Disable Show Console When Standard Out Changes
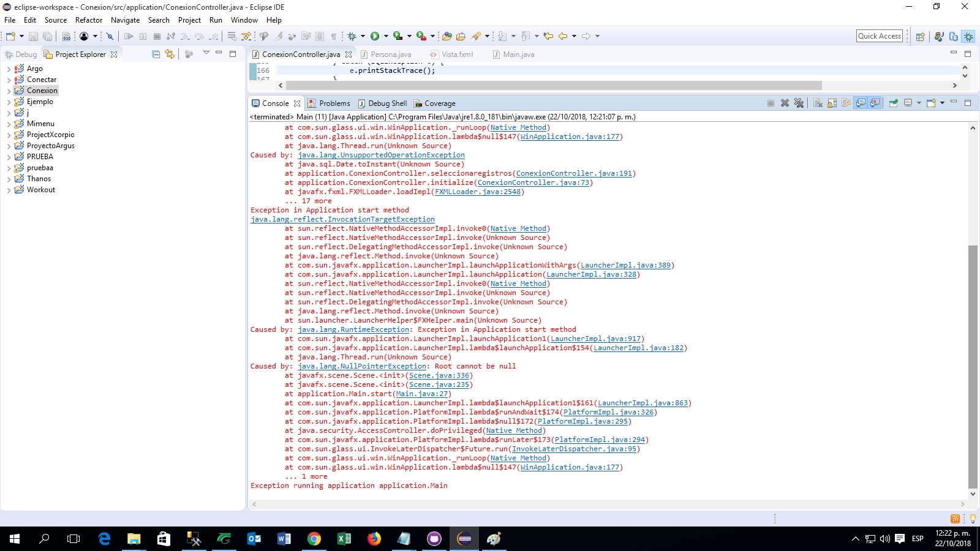Screen dimensions: 980x551 point(861,103)
